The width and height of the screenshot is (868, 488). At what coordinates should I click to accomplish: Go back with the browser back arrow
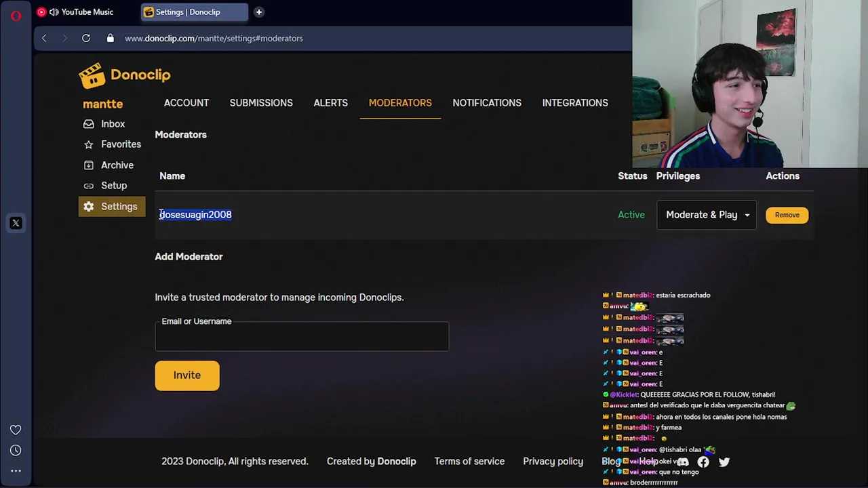tap(44, 38)
